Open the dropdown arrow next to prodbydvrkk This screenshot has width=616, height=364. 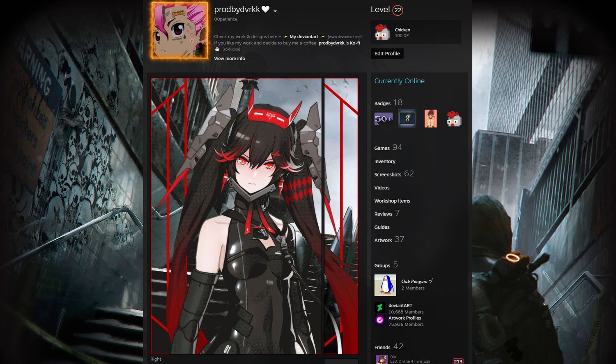point(275,11)
